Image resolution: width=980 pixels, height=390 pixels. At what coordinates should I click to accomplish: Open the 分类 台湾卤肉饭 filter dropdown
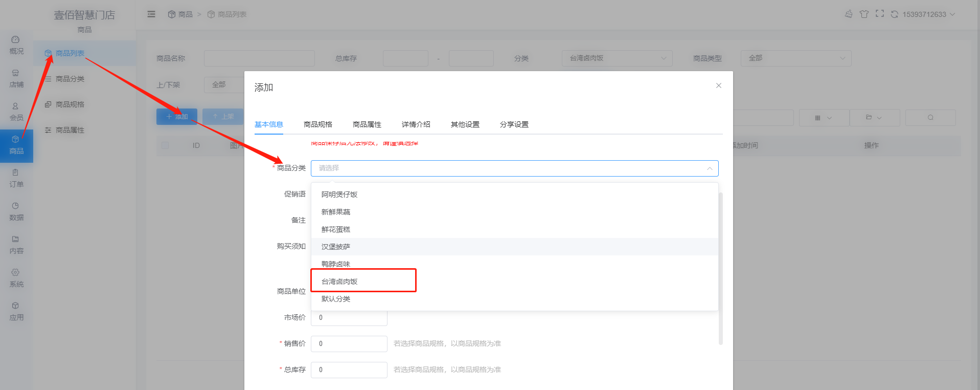[x=617, y=58]
